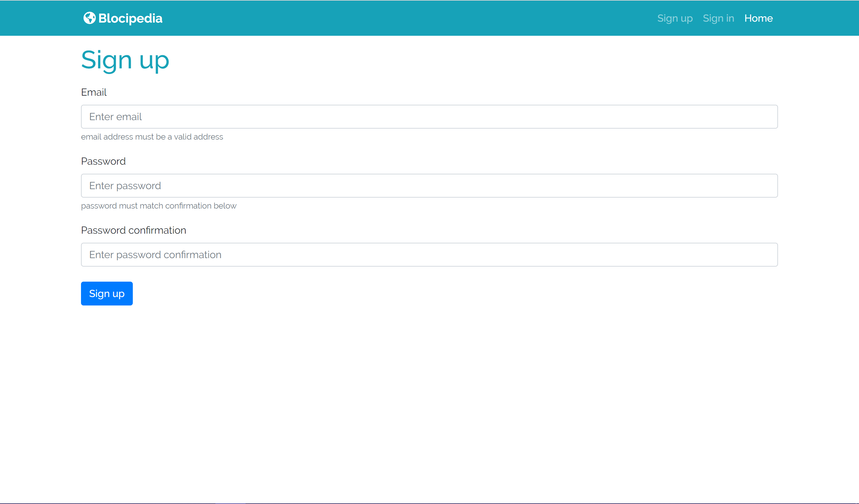
Task: Click the Password field label
Action: 103,161
